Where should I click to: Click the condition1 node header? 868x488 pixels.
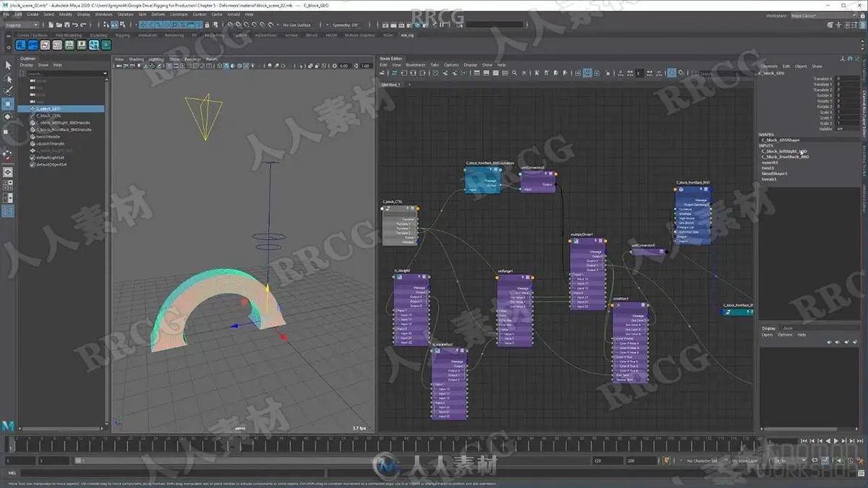[630, 307]
